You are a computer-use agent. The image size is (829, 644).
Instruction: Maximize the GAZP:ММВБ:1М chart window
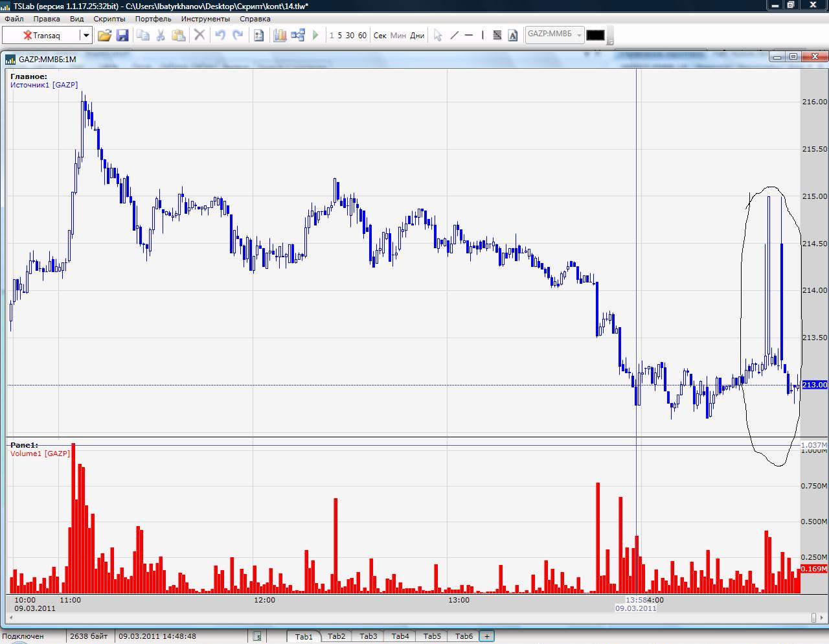793,57
